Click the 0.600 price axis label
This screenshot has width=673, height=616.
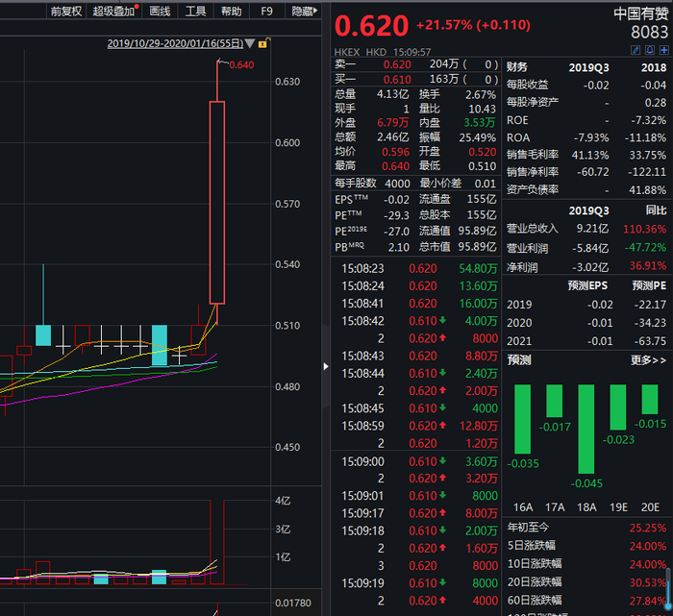click(x=287, y=143)
